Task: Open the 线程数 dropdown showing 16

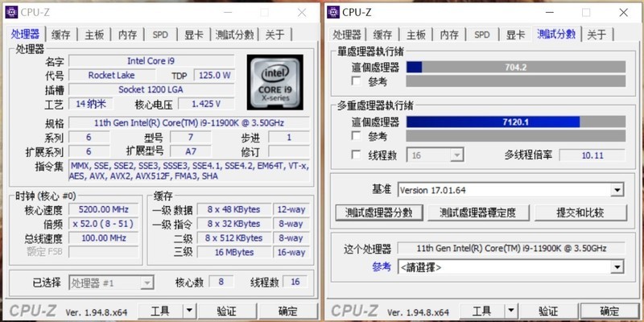Action: coord(435,155)
